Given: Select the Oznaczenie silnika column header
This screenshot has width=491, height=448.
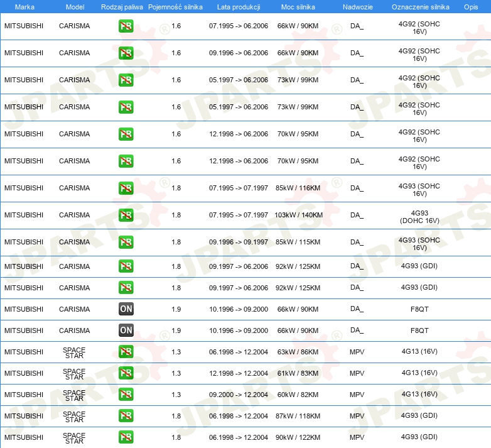Looking at the screenshot, I should 421,7.
